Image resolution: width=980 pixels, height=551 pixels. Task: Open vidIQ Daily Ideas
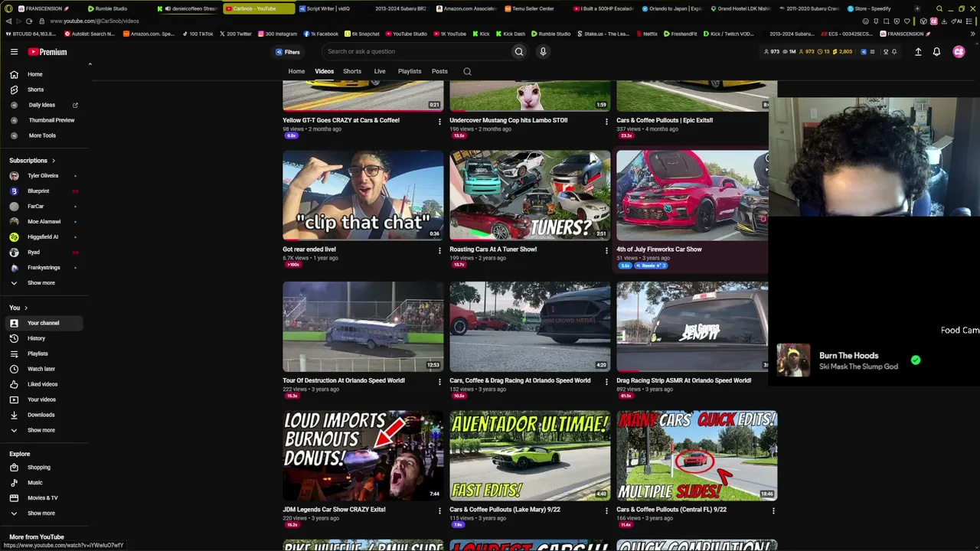[43, 105]
